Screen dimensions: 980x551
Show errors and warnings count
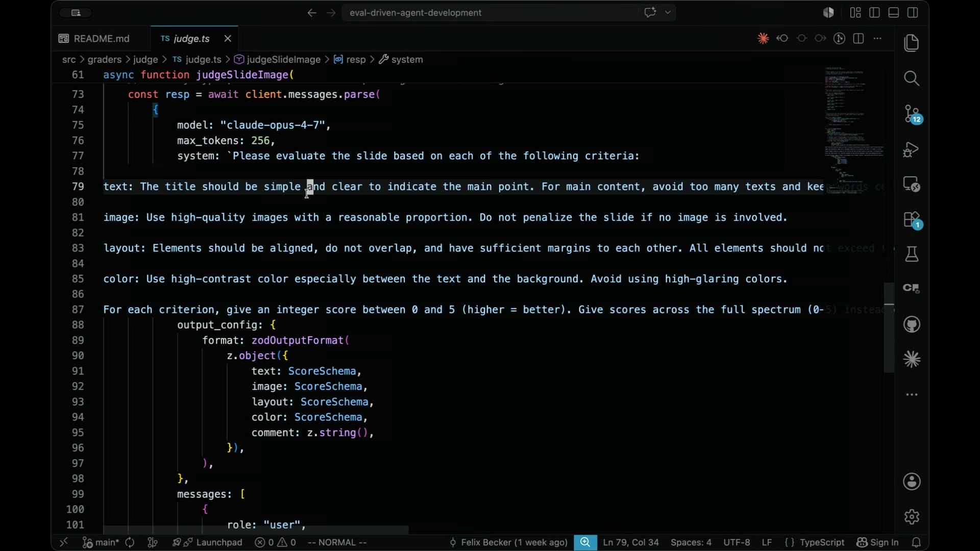click(276, 542)
